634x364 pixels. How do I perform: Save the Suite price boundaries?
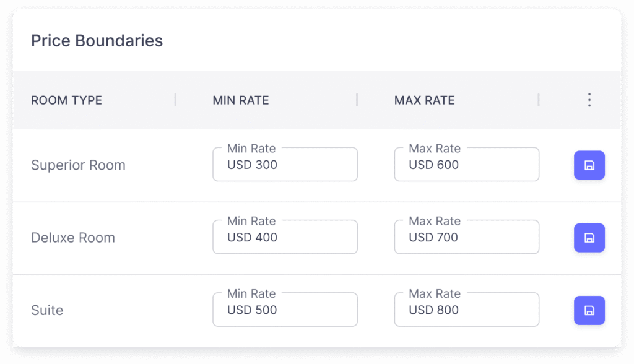(x=589, y=310)
